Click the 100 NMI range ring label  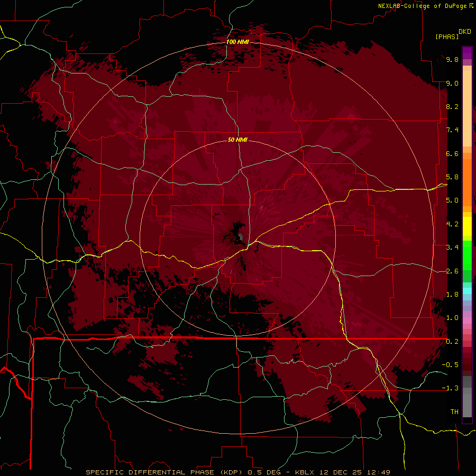tap(237, 42)
